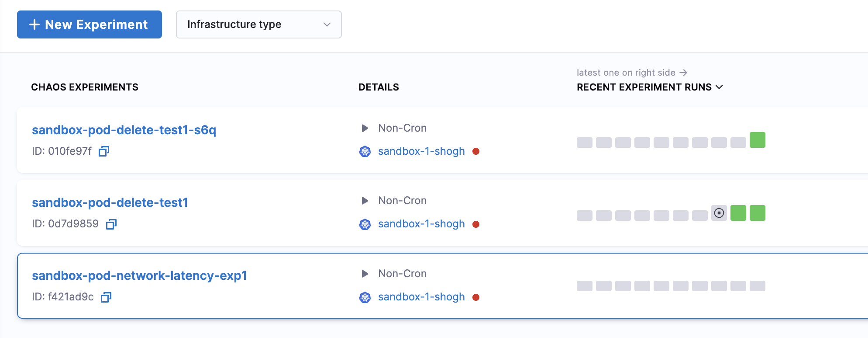This screenshot has width=868, height=338.
Task: Click last gray run slot for network-latency-exp1
Action: pos(757,286)
